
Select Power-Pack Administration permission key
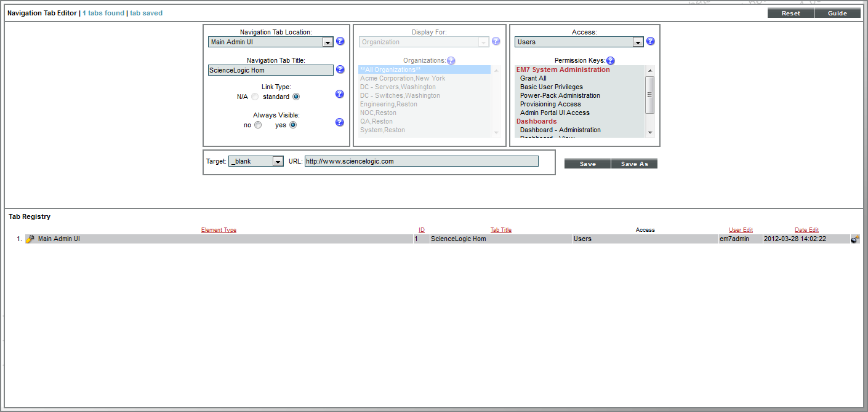(560, 95)
